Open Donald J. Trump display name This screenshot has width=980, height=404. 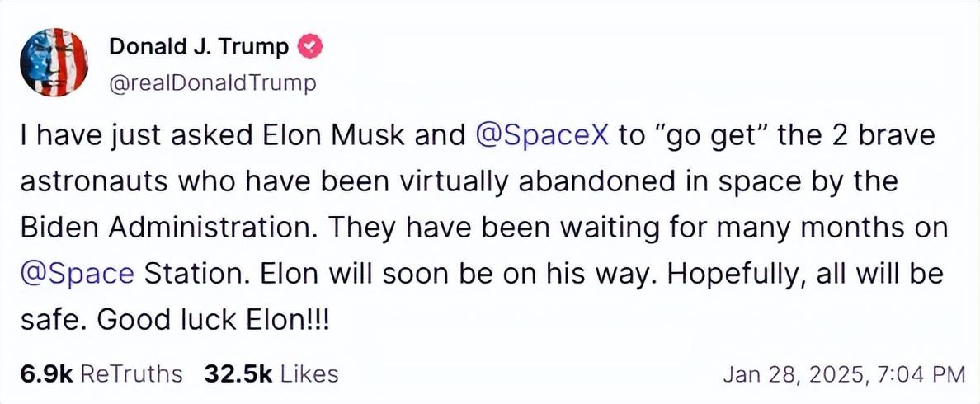pyautogui.click(x=199, y=47)
